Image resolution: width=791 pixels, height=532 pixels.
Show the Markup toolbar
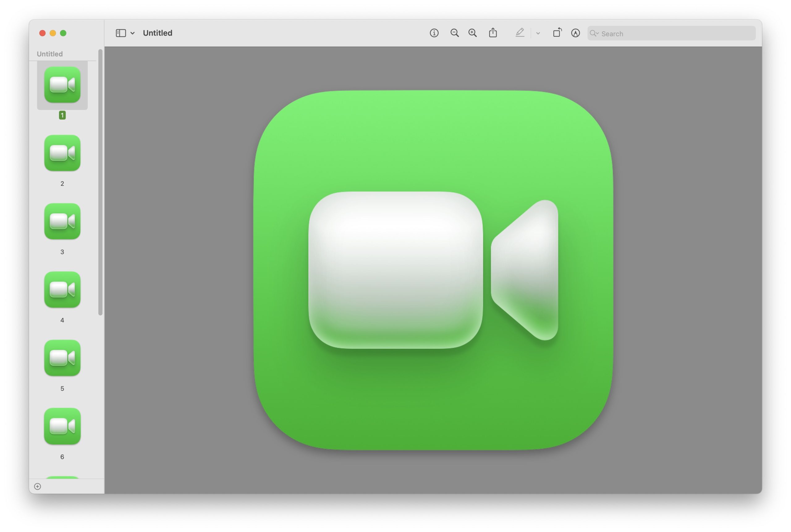(x=575, y=33)
